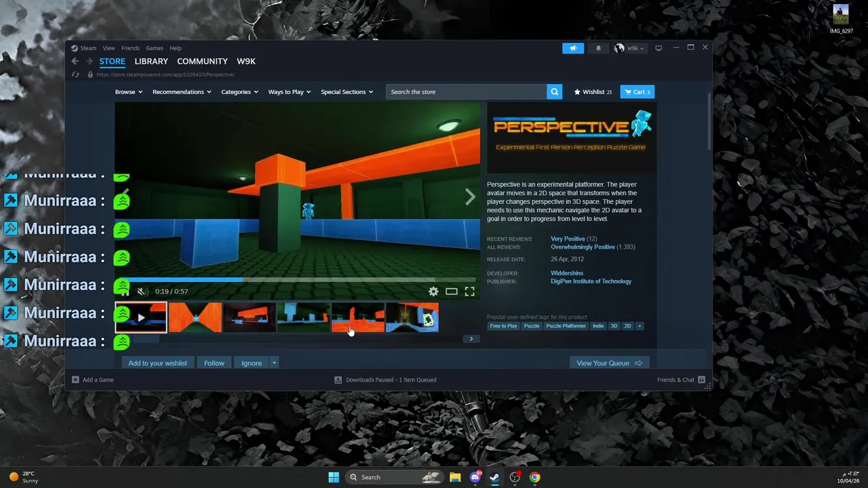The height and width of the screenshot is (488, 868).
Task: Click the Steam logo in the menu bar
Action: [75, 48]
